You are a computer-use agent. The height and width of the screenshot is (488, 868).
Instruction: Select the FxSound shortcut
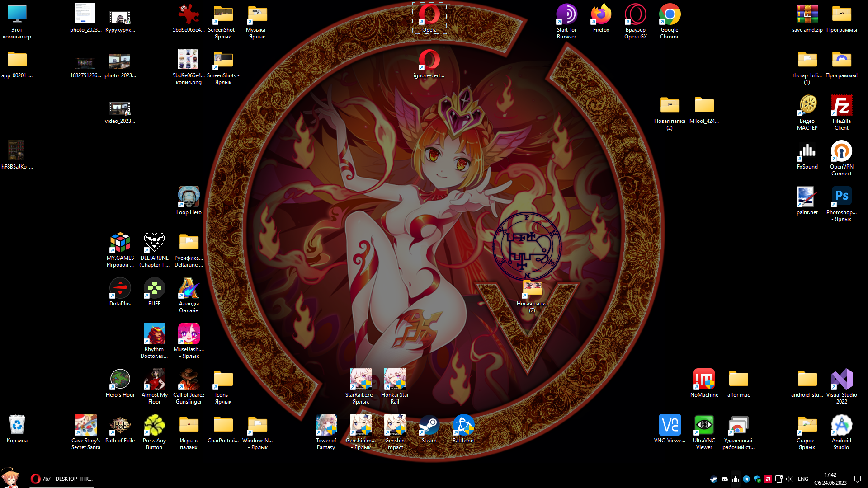807,155
